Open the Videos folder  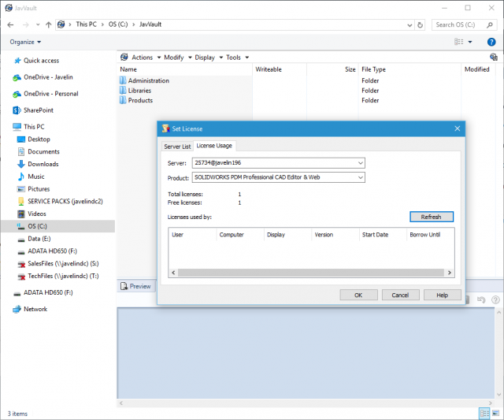[37, 214]
